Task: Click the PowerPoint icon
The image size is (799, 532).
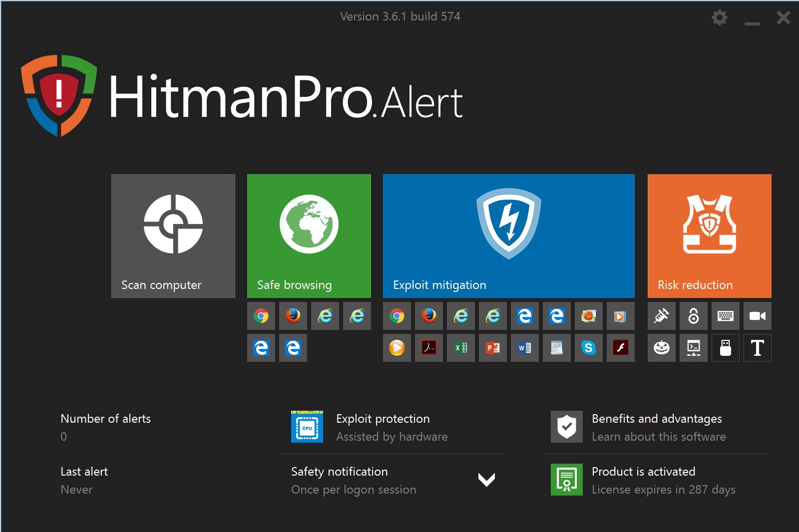Action: [x=493, y=348]
